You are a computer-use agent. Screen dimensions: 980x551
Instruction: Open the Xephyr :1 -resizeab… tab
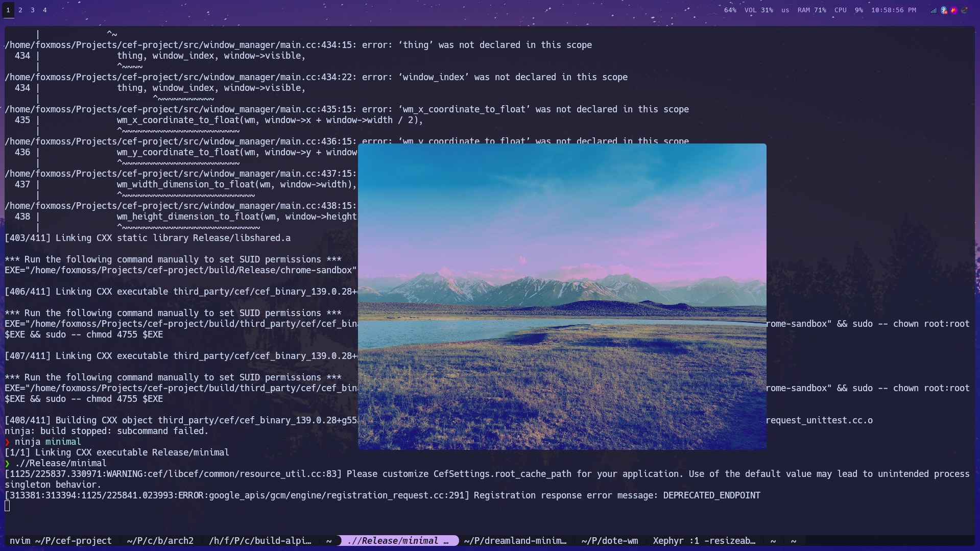(x=704, y=541)
